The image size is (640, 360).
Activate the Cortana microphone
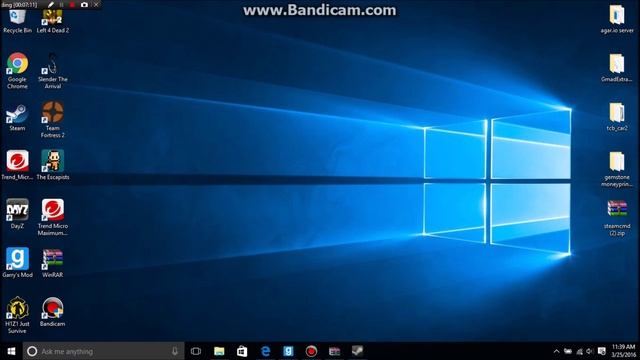(175, 351)
